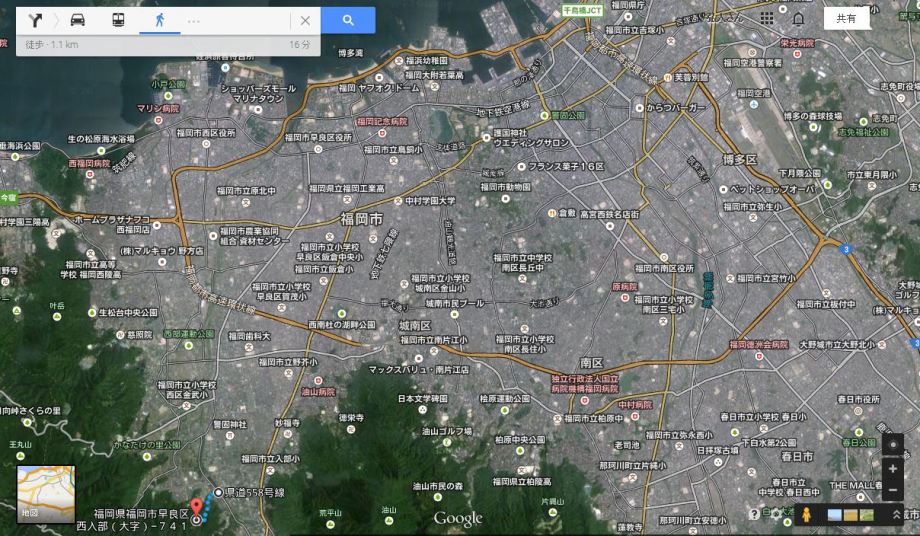The height and width of the screenshot is (536, 920).
Task: Open the help question mark icon
Action: click(x=755, y=514)
